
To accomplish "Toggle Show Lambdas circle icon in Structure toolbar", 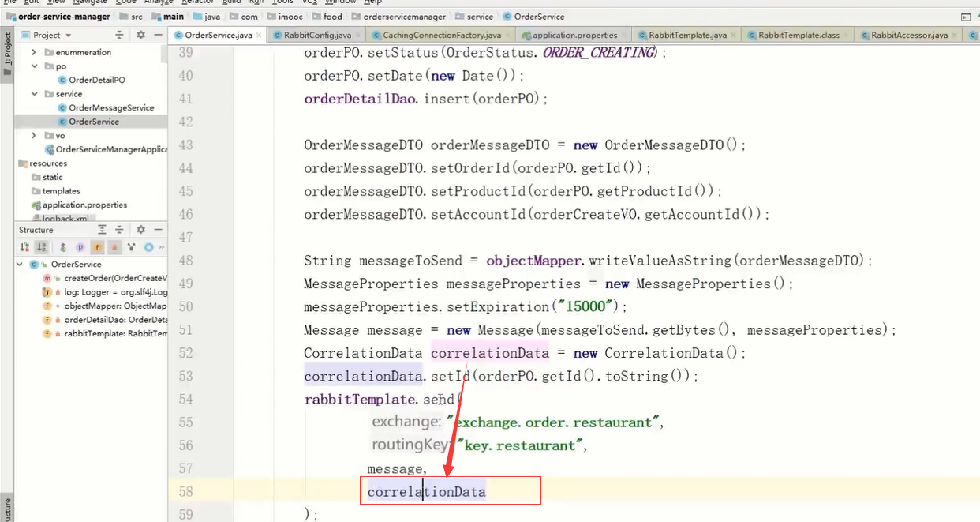I will coord(148,247).
